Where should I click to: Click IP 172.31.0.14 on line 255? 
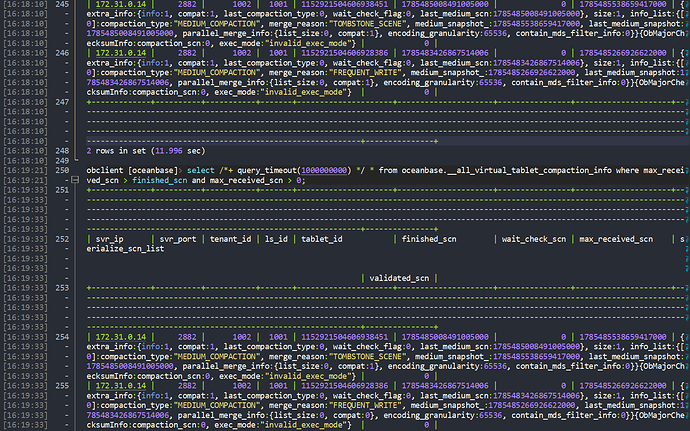121,386
